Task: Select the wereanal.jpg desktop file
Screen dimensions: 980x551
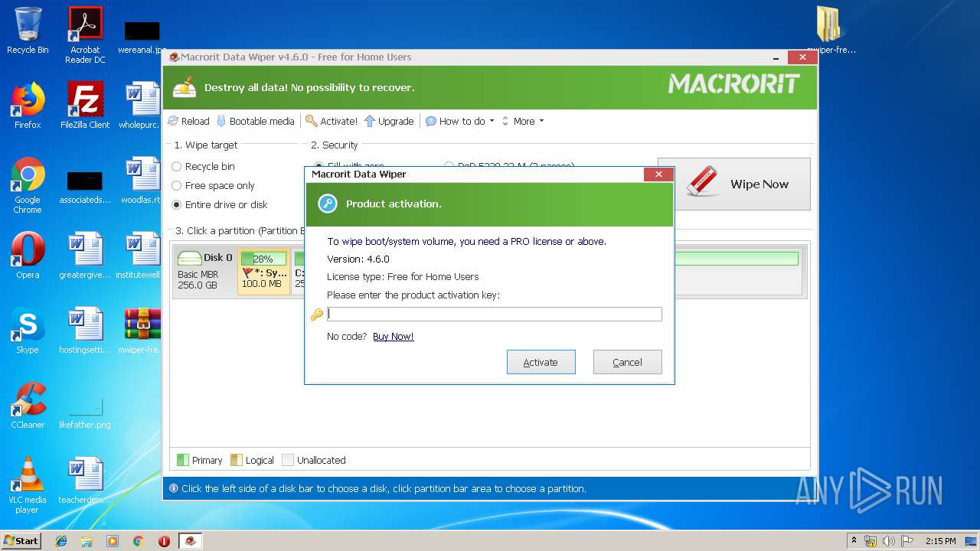Action: coord(142,35)
